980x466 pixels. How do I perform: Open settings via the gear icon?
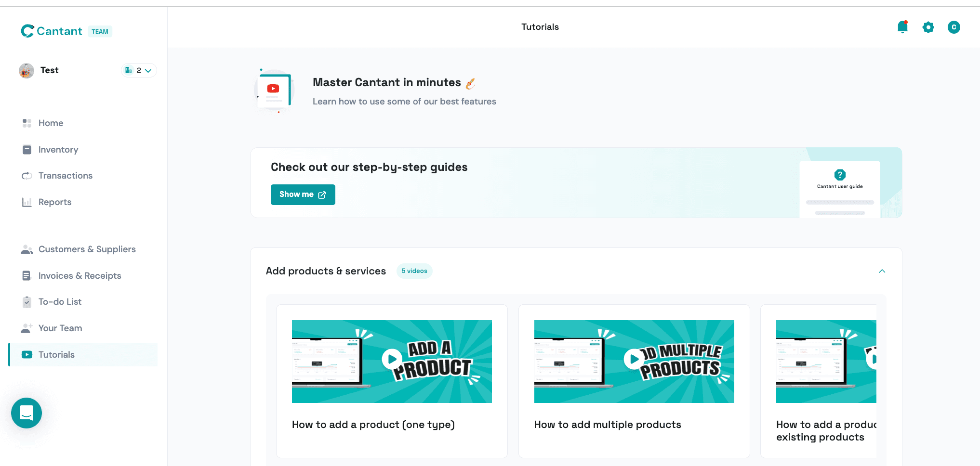coord(928,27)
